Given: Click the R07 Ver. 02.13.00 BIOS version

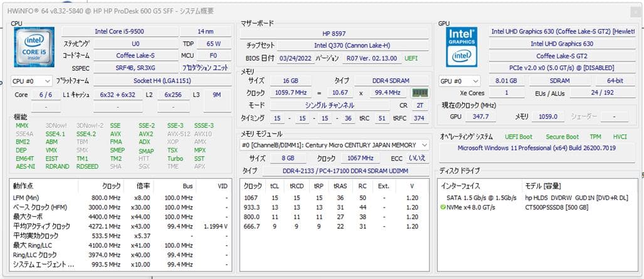Looking at the screenshot, I should (372, 58).
